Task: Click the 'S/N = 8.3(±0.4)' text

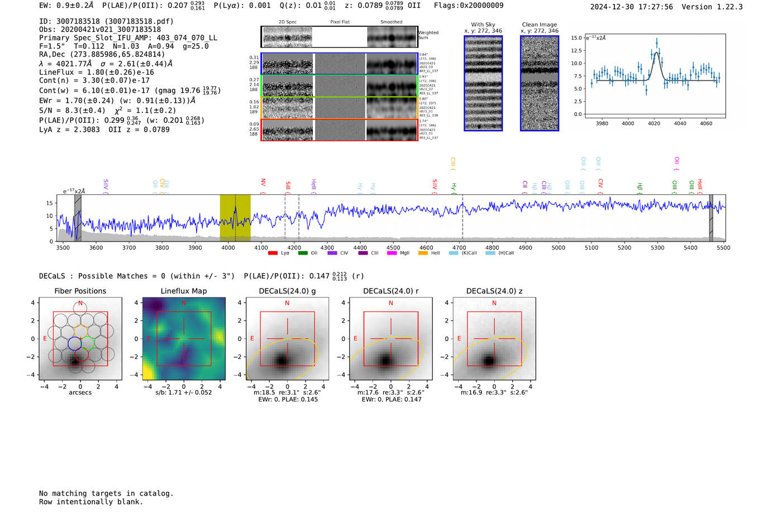Action: (72, 111)
